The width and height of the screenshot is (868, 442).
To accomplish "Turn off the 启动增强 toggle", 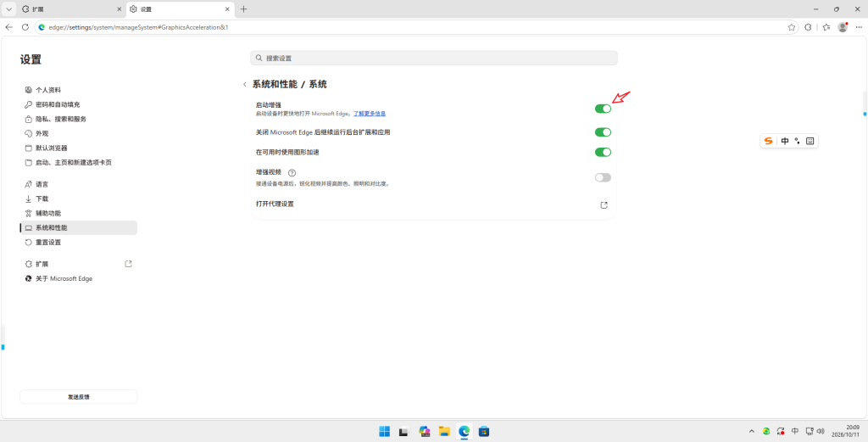I will (603, 109).
